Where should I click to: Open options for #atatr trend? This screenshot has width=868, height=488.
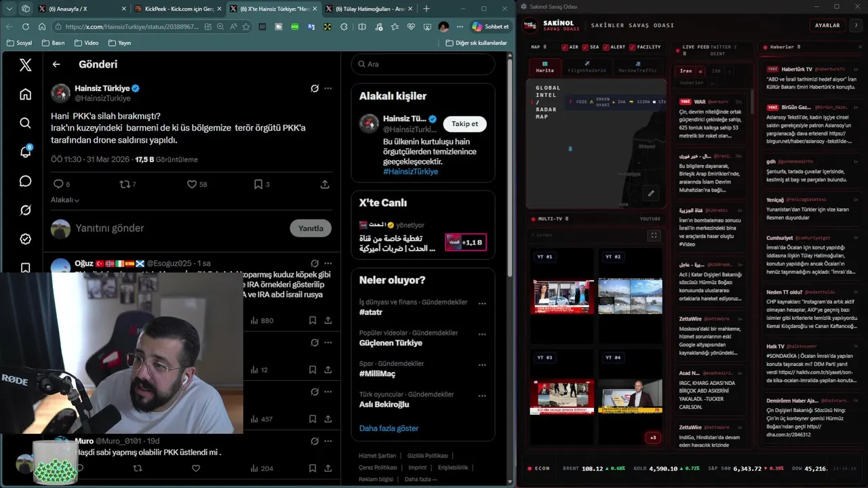point(482,304)
